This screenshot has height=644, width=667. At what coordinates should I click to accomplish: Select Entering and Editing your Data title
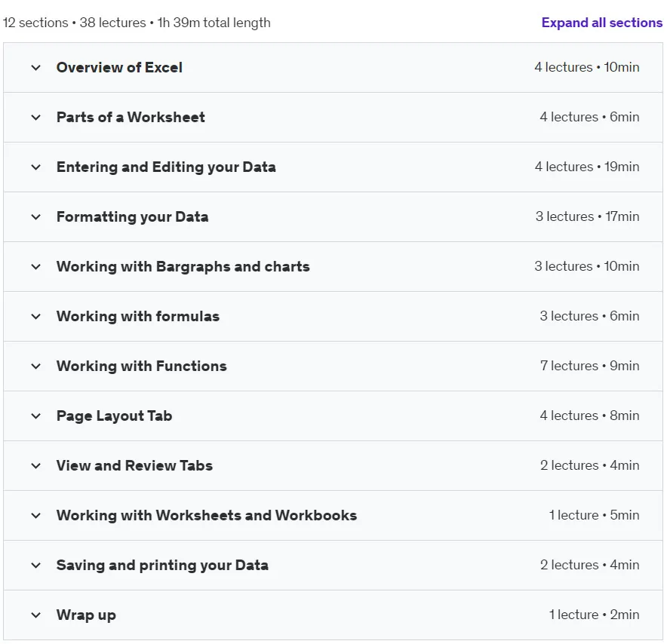pos(166,167)
